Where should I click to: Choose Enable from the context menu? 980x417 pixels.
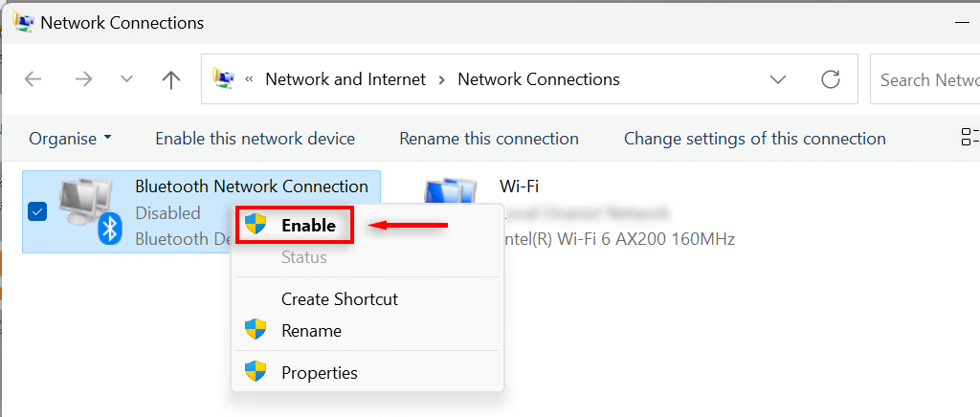pyautogui.click(x=307, y=226)
